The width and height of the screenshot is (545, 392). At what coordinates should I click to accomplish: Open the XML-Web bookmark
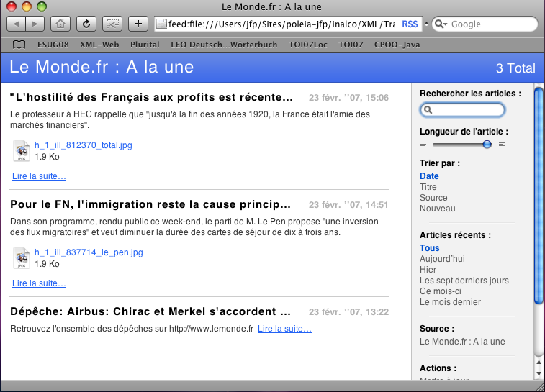99,45
